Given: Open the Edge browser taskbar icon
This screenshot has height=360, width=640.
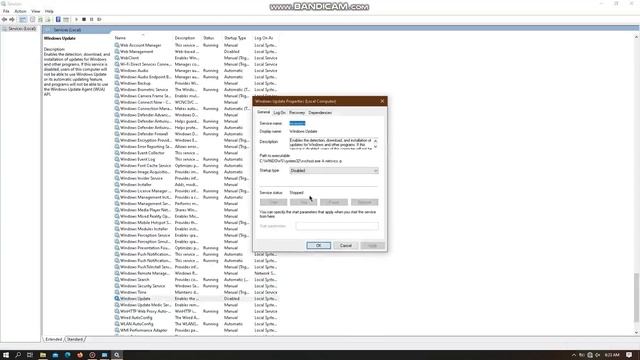Looking at the screenshot, I should pyautogui.click(x=67, y=355).
